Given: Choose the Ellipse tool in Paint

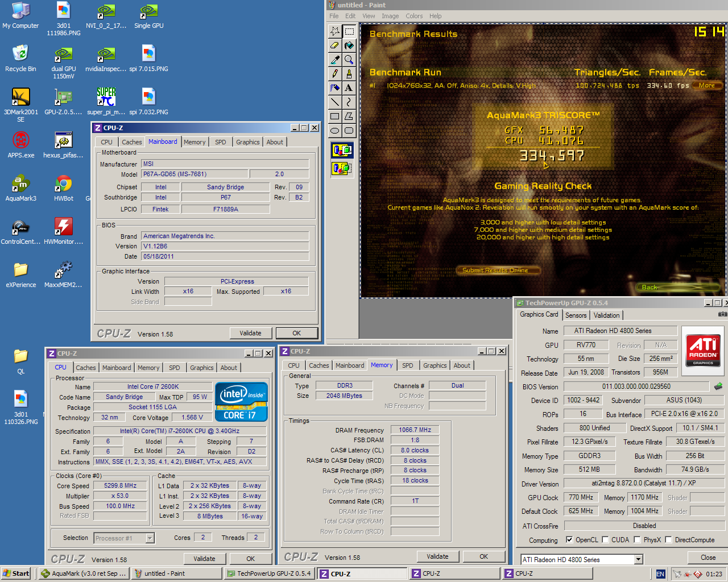Looking at the screenshot, I should 335,131.
